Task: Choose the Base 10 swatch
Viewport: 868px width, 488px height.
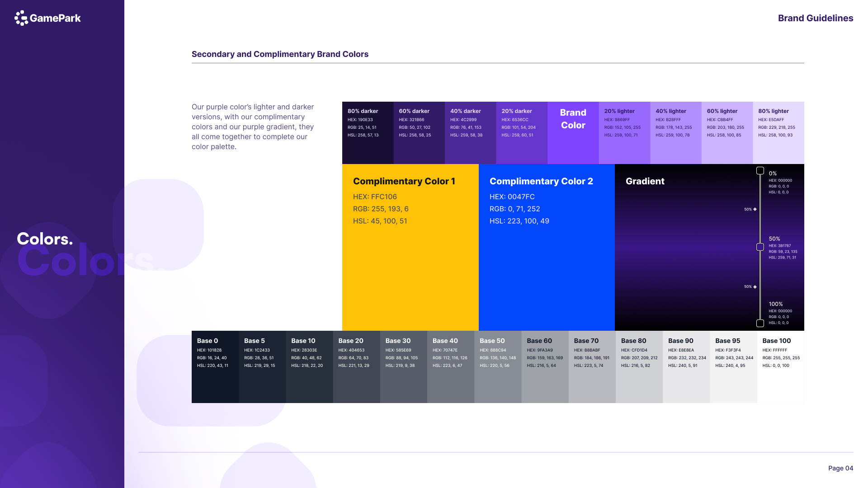Action: (x=309, y=367)
